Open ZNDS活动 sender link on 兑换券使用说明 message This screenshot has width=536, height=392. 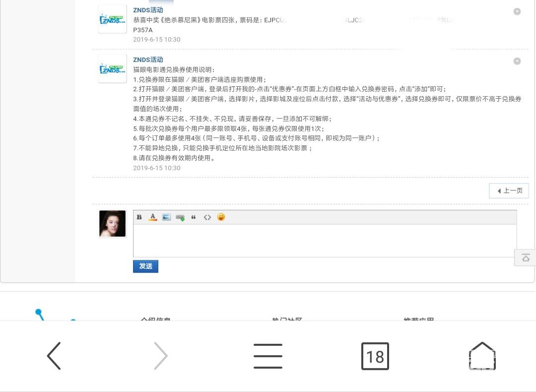[x=148, y=60]
